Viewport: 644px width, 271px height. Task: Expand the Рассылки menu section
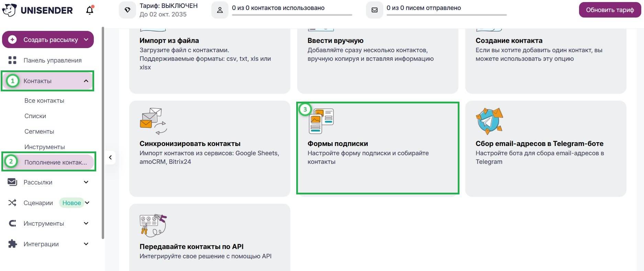(86, 182)
